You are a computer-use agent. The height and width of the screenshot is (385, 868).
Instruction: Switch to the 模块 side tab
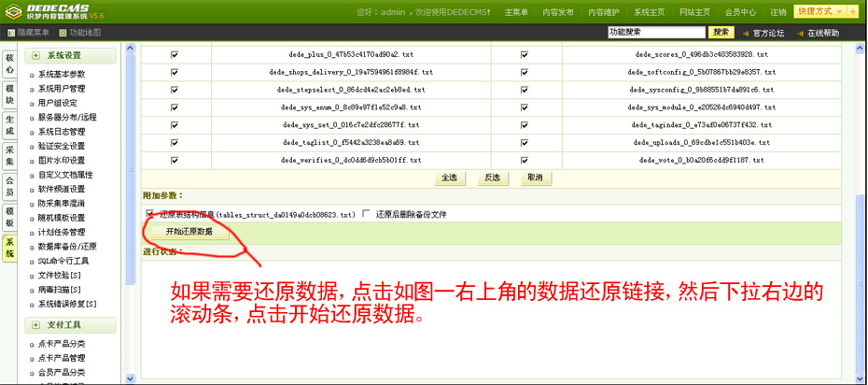pos(10,94)
